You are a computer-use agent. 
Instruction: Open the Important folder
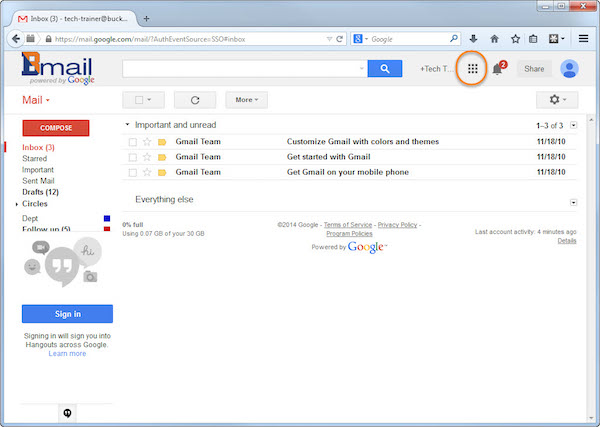pyautogui.click(x=38, y=169)
